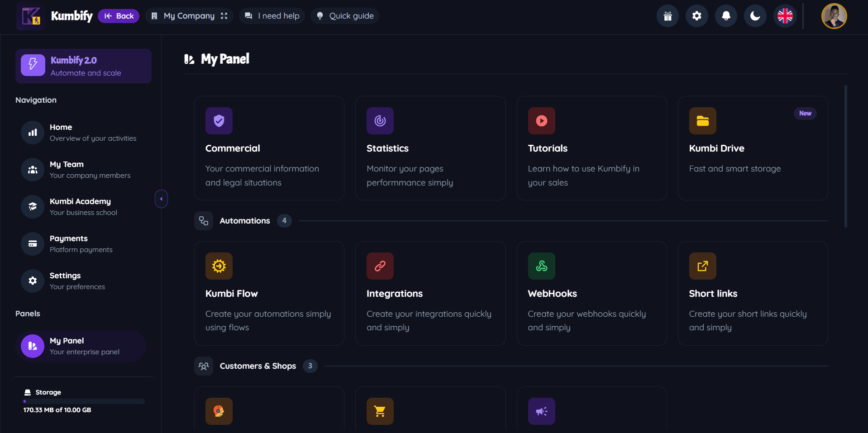Screen dimensions: 868x433
Task: Click the panel vertical scrollbar
Action: pos(845,156)
